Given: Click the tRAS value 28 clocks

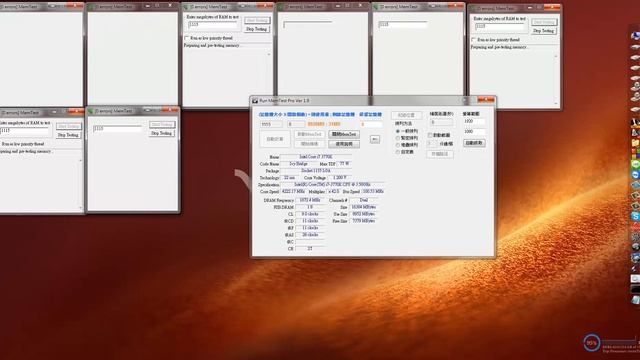Looking at the screenshot, I should point(310,235).
